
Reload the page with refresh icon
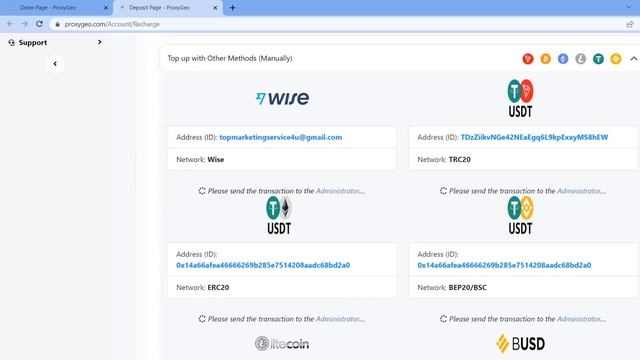(39, 24)
